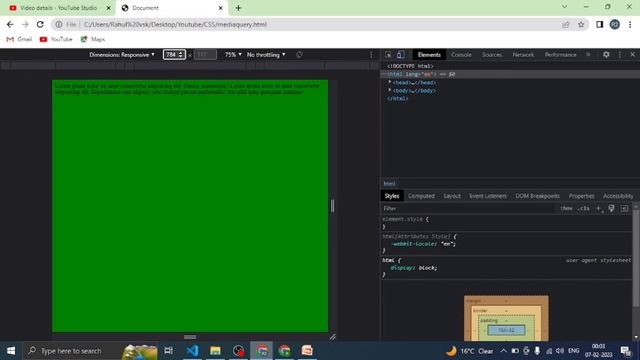The image size is (640, 360).
Task: Click the html breadcrumb item
Action: (x=389, y=184)
